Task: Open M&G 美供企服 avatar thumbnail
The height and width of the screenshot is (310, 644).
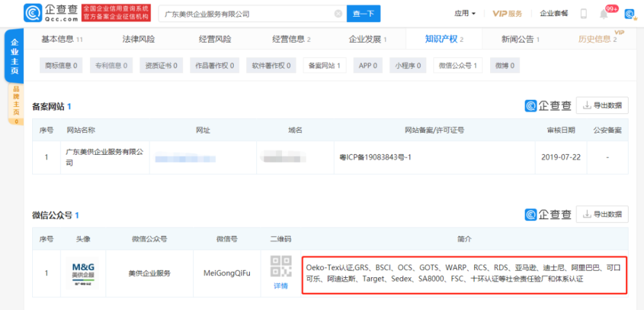Action: point(82,273)
